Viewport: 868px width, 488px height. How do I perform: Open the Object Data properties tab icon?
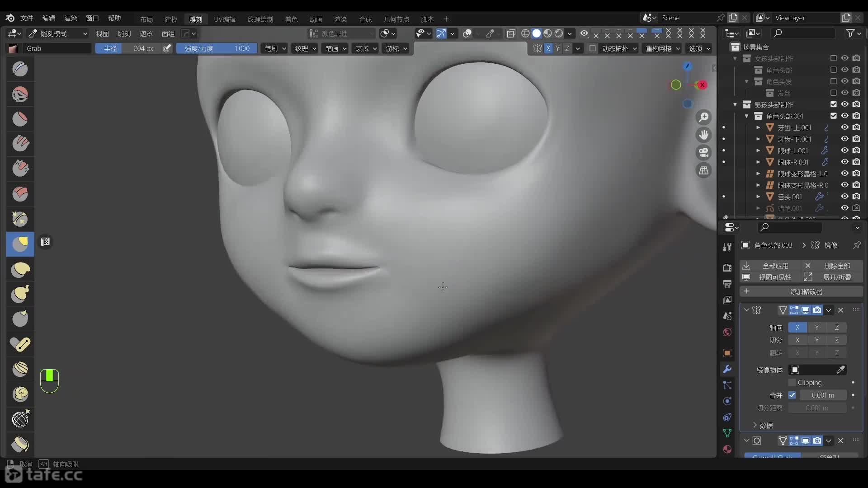pos(727,433)
